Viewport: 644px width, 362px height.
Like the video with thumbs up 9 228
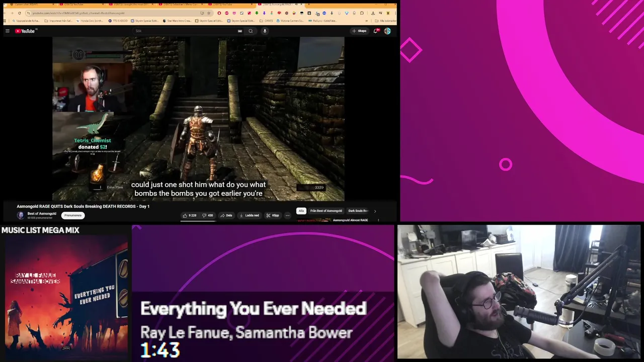[x=190, y=215]
